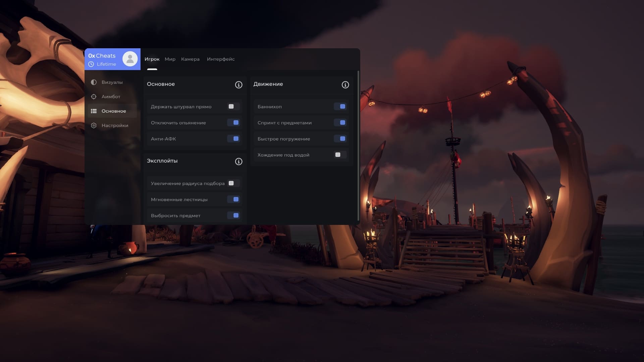Turn off Анти-АФК toggle

pos(233,139)
